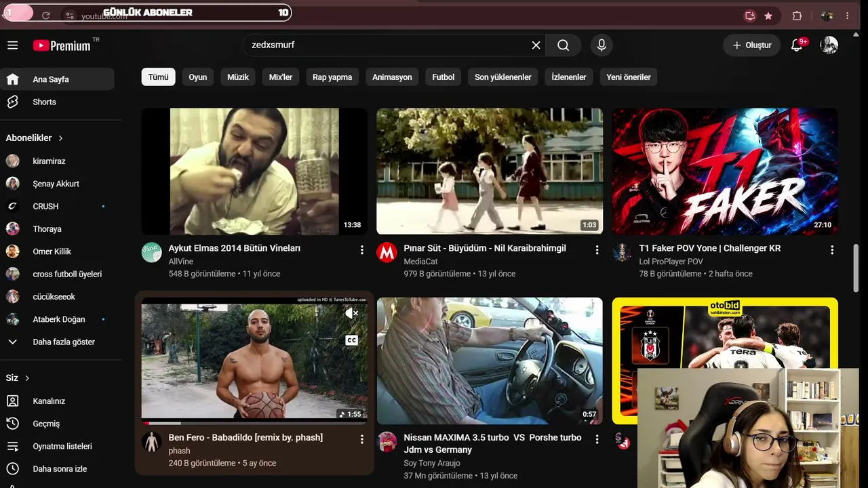The height and width of the screenshot is (488, 868).
Task: Start voice search with the microphone
Action: (601, 45)
